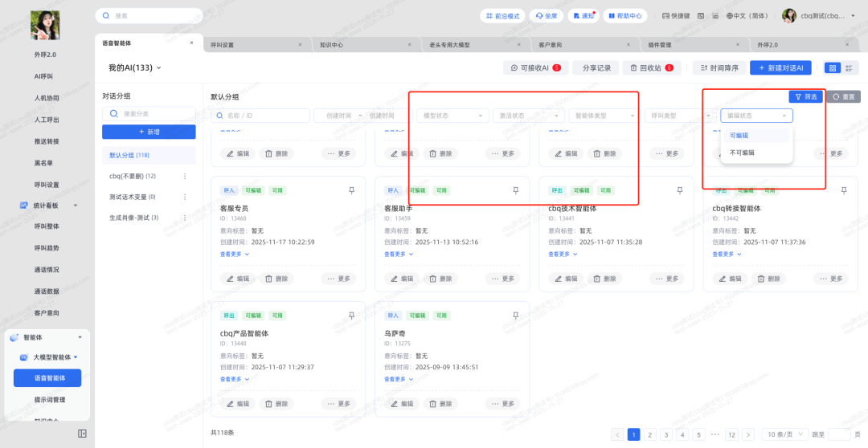Expand the 我的AI(133) dropdown
Screen dimensions: 868x448
point(135,68)
